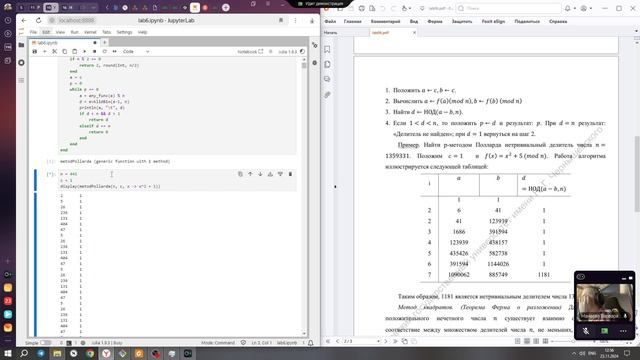Screen dimensions: 640x360
Task: Restart kernel and run all cells icon
Action: click(x=115, y=52)
